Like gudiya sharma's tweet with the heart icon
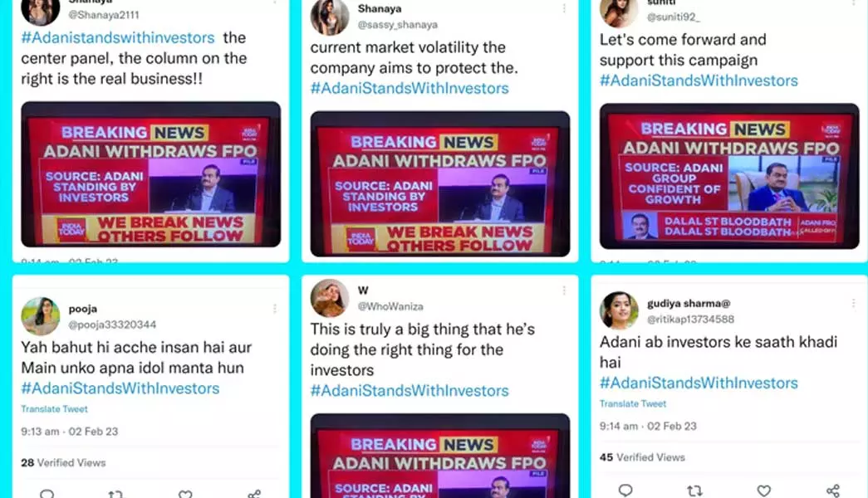 click(764, 491)
